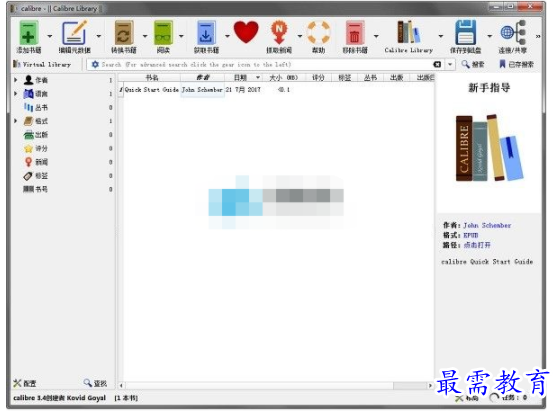Open Calibre Library dropdown arrow
Viewport: 558px width, 414px height.
(x=441, y=36)
